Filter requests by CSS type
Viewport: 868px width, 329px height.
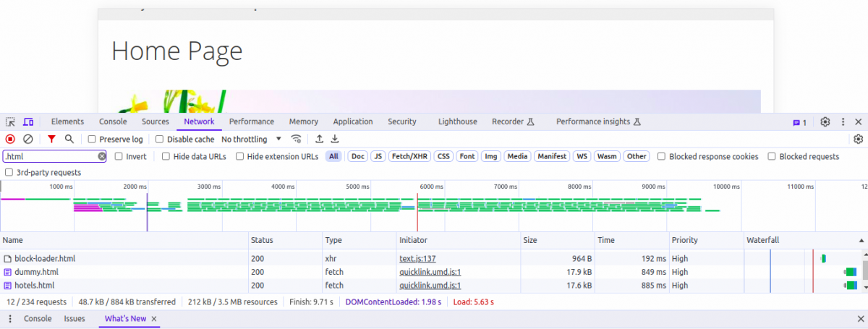[x=443, y=156]
